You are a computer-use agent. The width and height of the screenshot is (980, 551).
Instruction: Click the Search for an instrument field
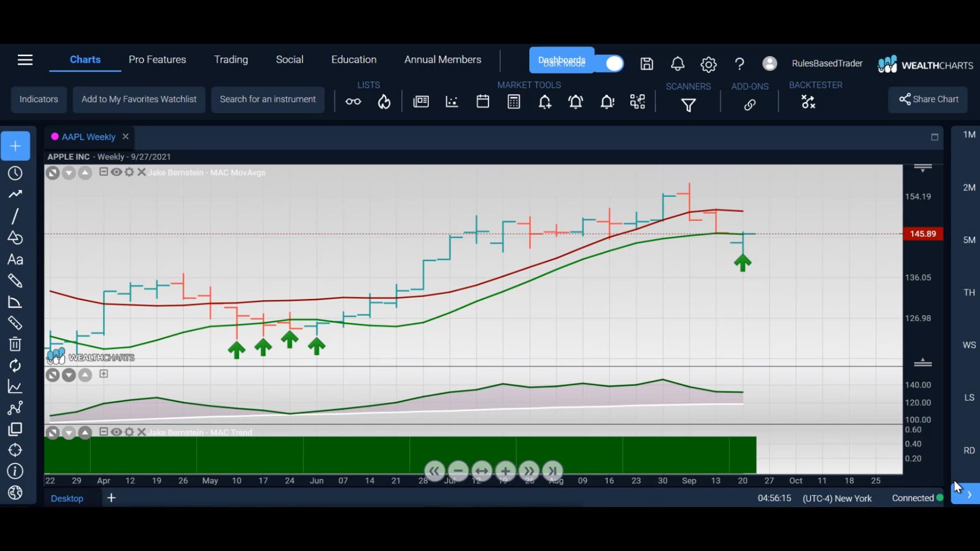coord(267,99)
